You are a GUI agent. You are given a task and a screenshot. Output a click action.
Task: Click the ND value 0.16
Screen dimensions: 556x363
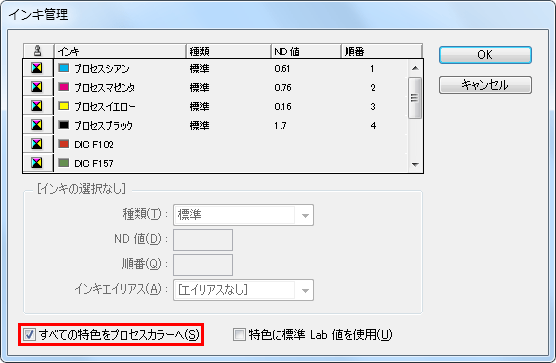pos(283,106)
